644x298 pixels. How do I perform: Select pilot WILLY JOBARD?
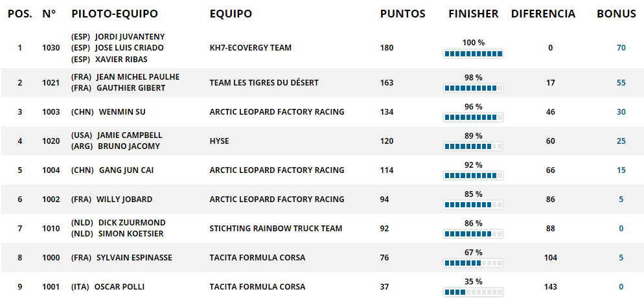point(124,200)
